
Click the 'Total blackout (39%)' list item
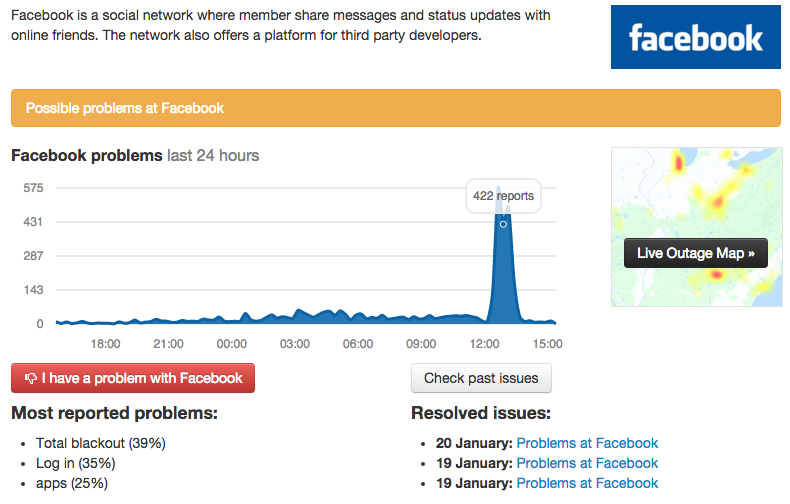point(100,443)
